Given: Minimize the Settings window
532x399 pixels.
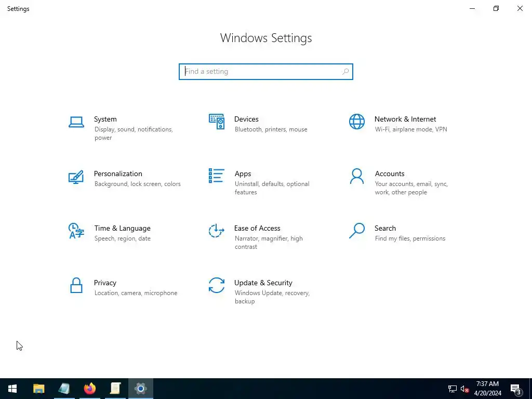Looking at the screenshot, I should (x=472, y=8).
